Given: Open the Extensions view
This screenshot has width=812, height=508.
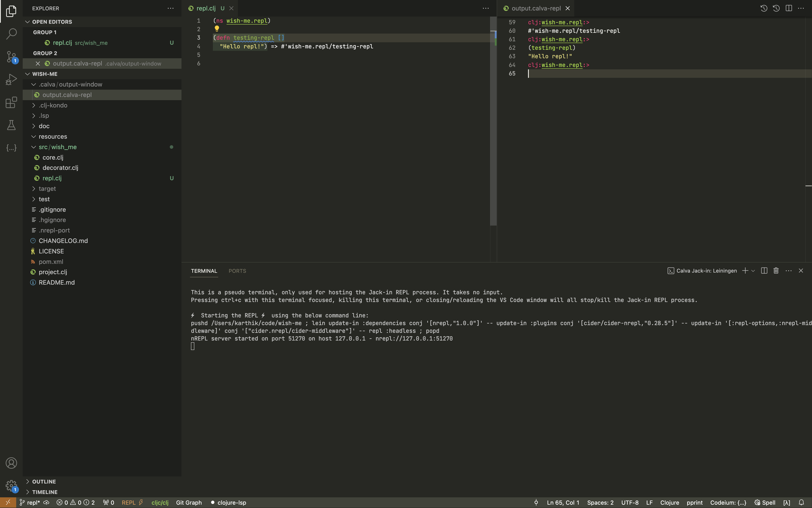Looking at the screenshot, I should [x=11, y=102].
